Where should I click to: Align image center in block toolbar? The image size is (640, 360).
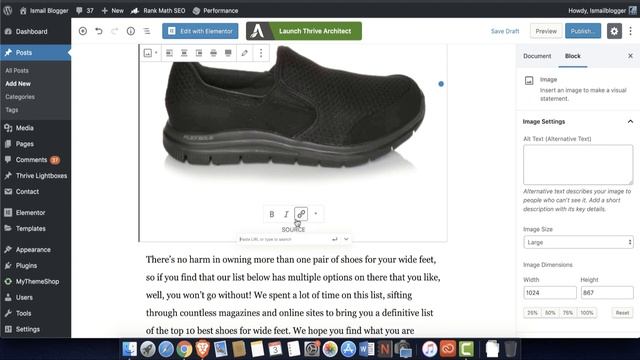pyautogui.click(x=184, y=53)
